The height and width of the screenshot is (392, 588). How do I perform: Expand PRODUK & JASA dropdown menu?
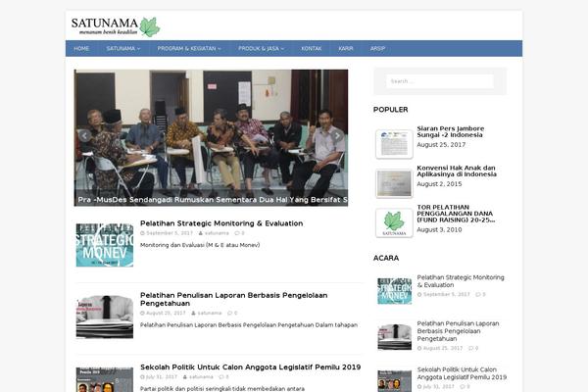[261, 48]
